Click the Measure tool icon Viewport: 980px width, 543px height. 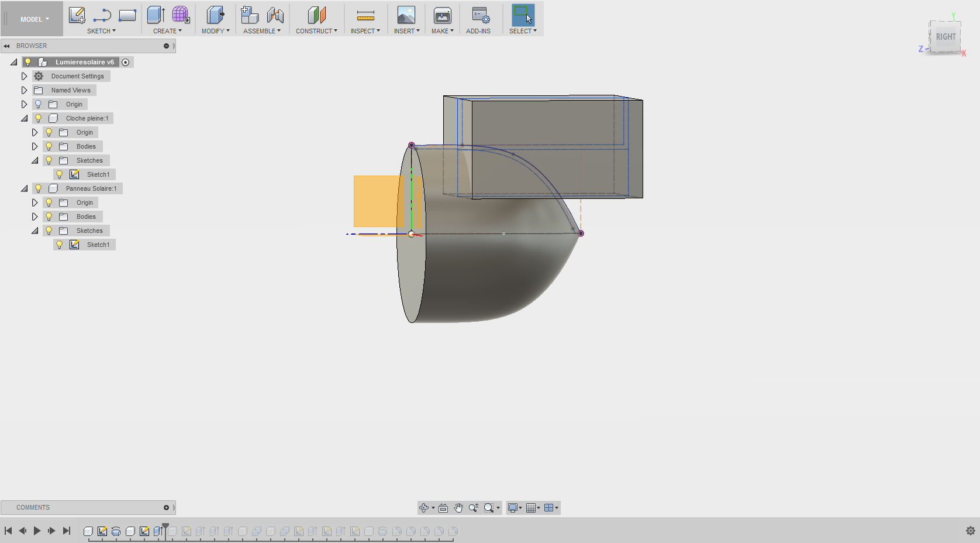click(365, 15)
